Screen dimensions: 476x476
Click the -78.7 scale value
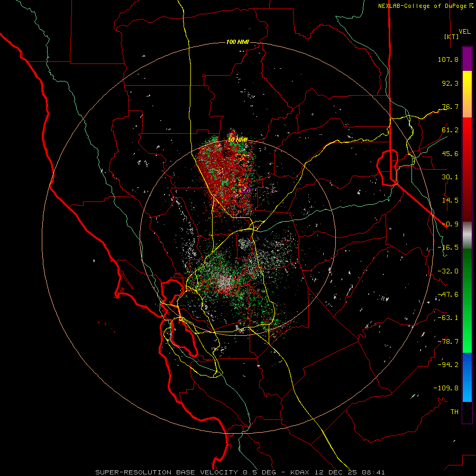click(x=448, y=342)
